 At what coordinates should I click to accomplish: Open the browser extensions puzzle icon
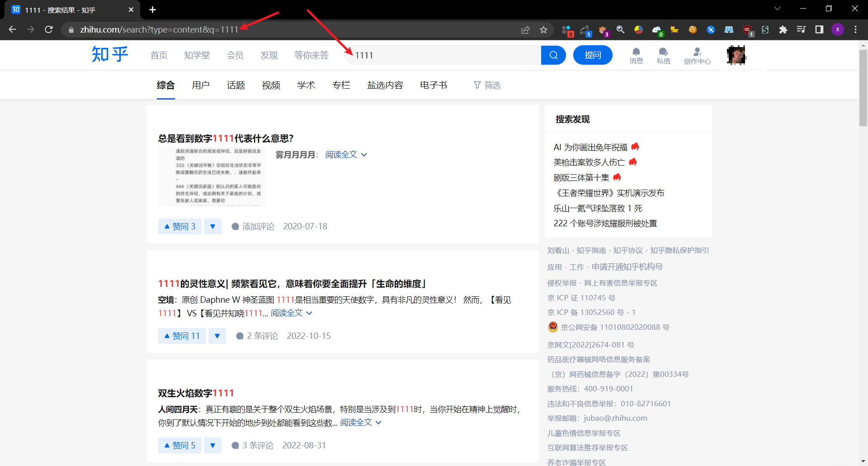783,29
